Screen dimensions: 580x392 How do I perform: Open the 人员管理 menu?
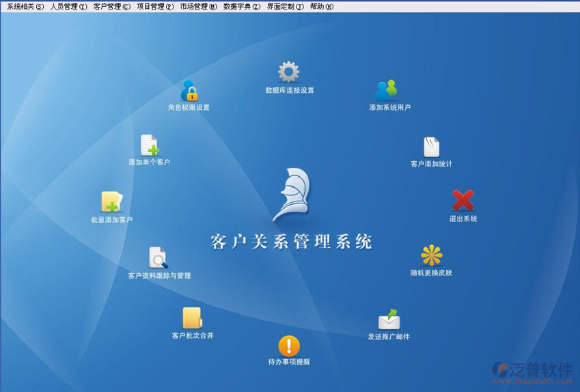68,6
